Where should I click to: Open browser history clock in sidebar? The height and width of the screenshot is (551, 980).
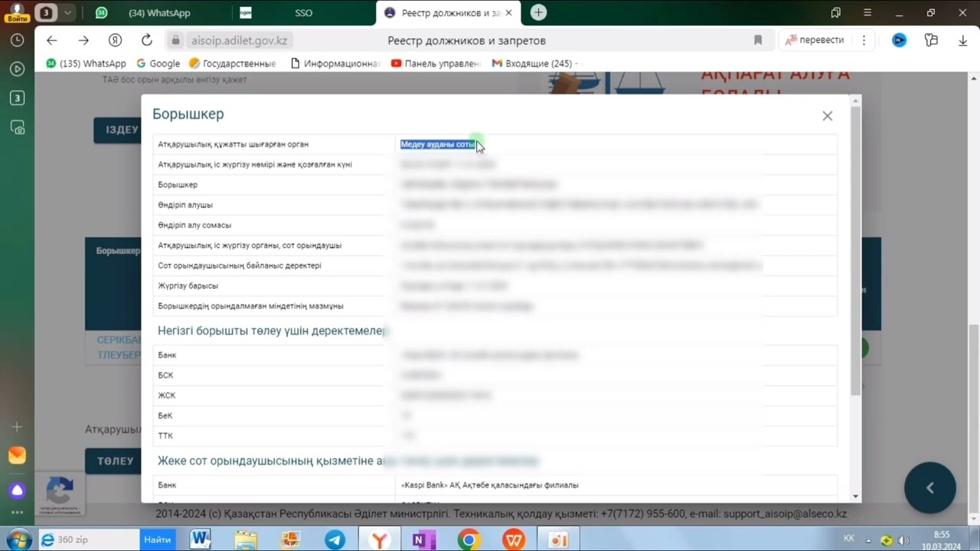pos(17,41)
